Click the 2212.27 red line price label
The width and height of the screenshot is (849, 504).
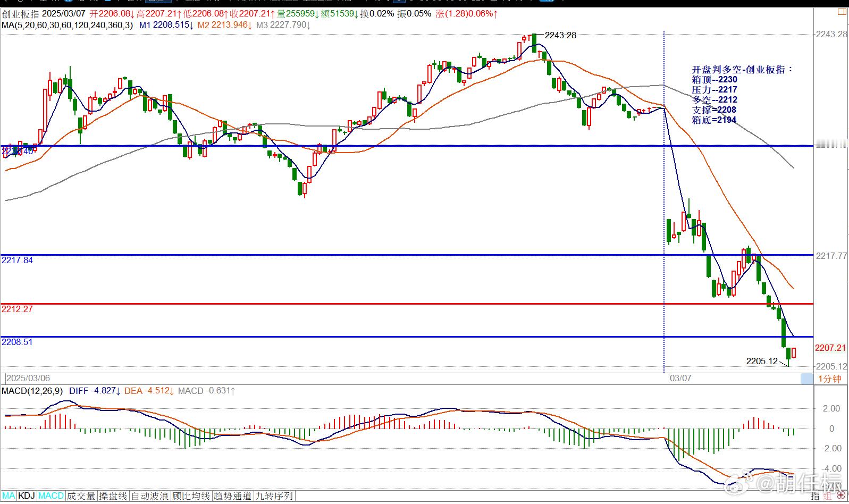(x=17, y=309)
